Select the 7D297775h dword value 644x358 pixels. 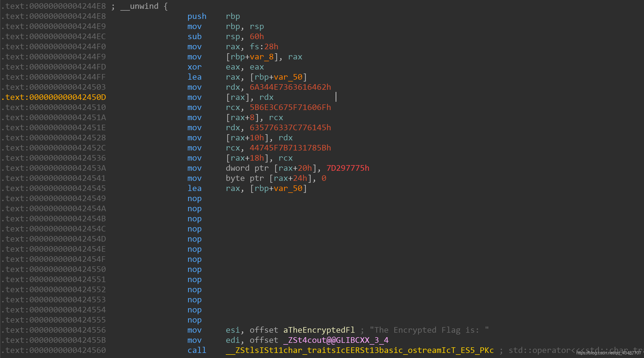coord(348,168)
